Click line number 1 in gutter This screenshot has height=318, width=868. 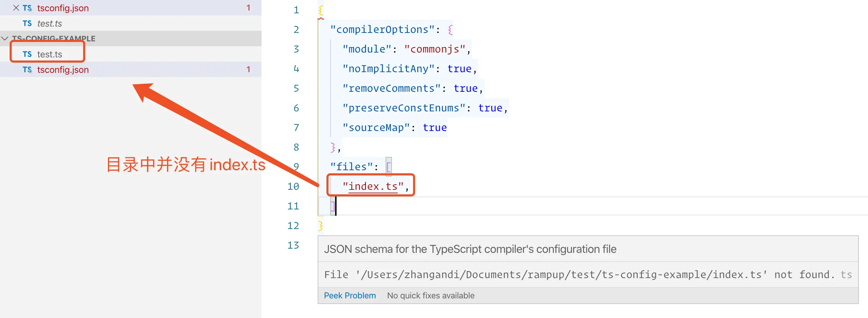[x=296, y=10]
